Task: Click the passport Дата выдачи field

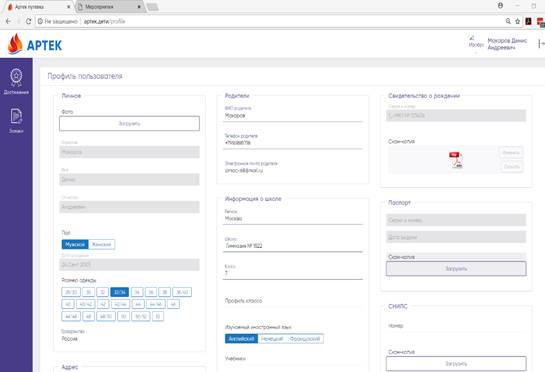Action: pos(456,237)
